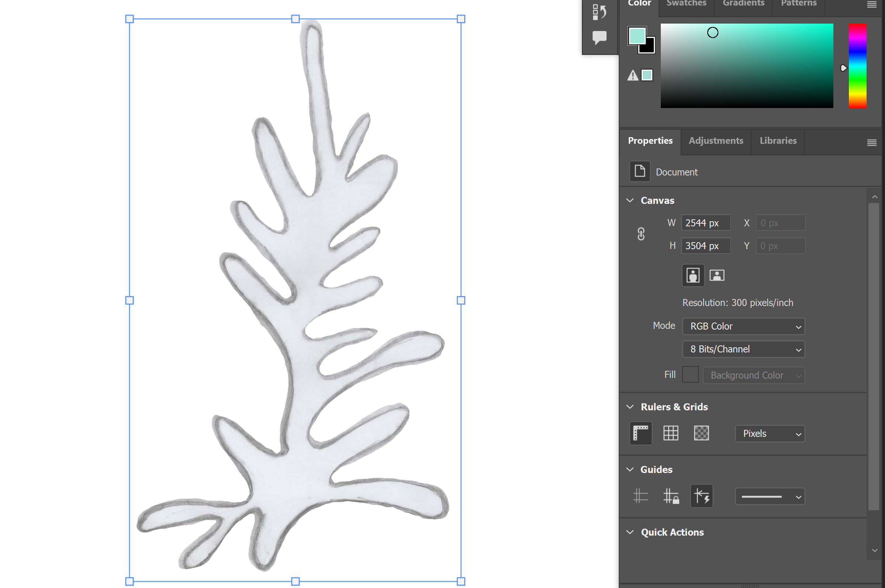Click the view guides icon
Viewport: 885px width, 588px height.
[x=641, y=496]
